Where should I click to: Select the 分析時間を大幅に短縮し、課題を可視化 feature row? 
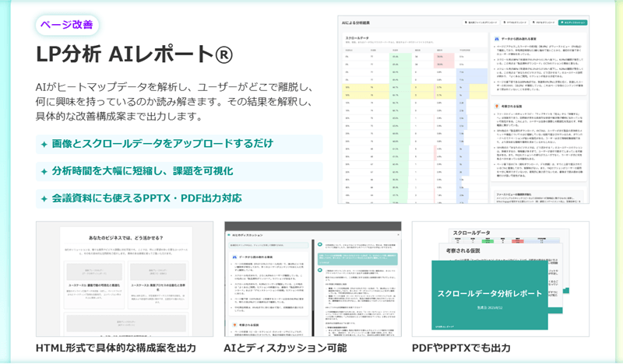[x=179, y=171]
